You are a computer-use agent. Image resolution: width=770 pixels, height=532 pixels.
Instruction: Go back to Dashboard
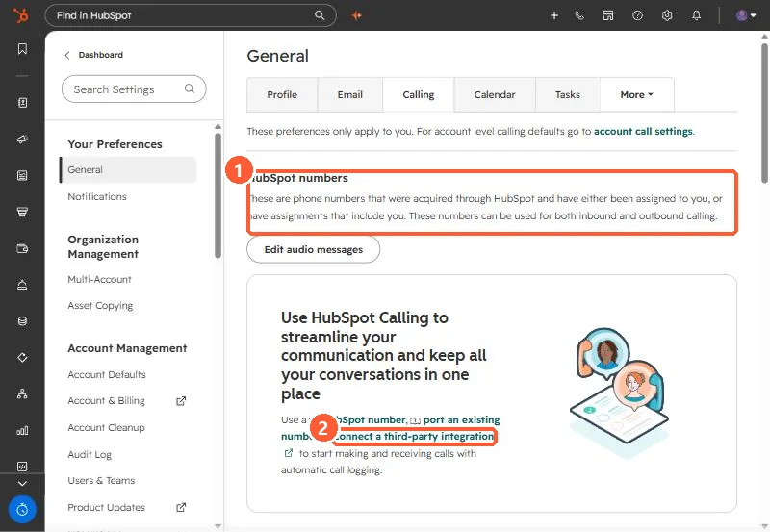[94, 55]
